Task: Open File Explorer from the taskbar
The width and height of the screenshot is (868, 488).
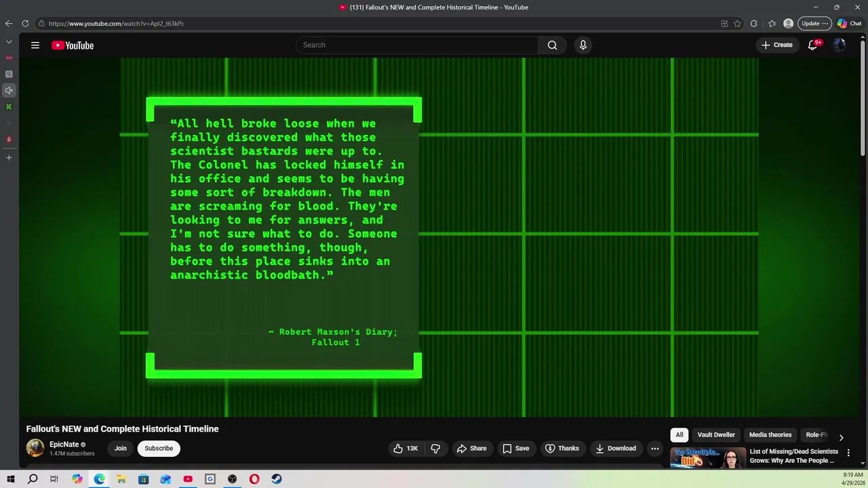Action: pyautogui.click(x=121, y=479)
